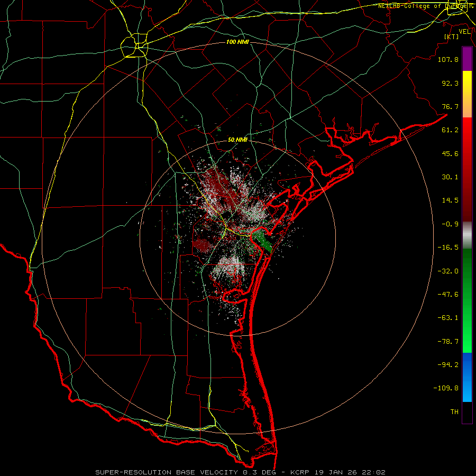The image size is (476, 476).
Task: Click the 'TH' label on the legend
Action: click(454, 412)
